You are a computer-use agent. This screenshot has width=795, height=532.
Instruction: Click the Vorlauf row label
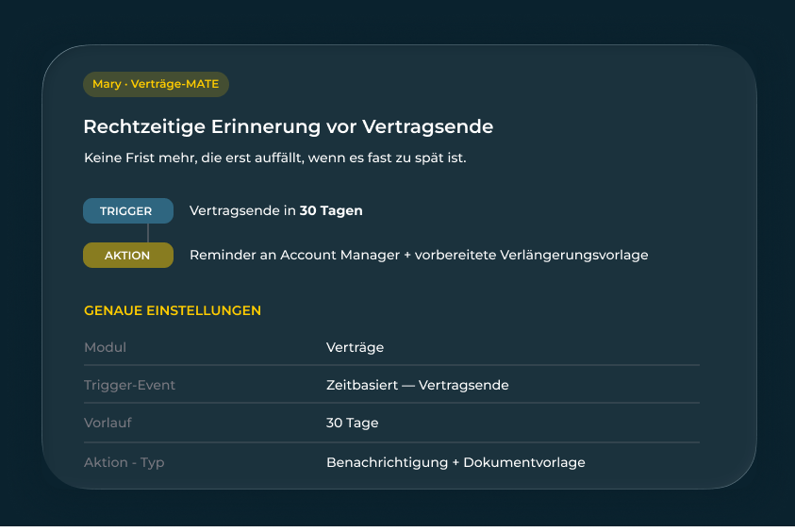pos(108,423)
